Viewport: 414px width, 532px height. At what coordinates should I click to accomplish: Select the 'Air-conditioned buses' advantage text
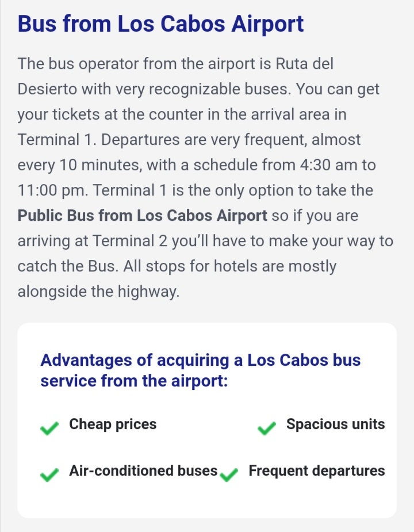[x=143, y=470]
